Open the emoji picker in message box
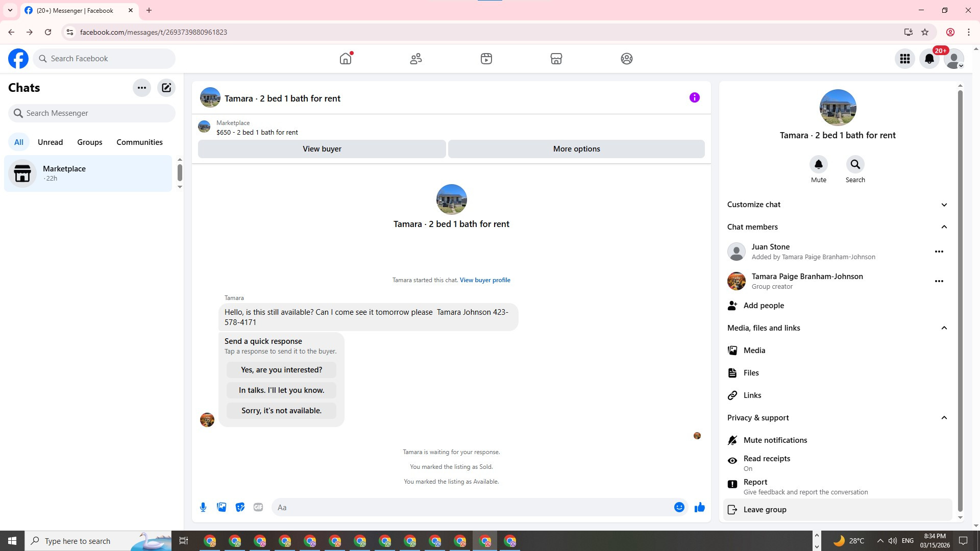This screenshot has width=980, height=551. [x=679, y=507]
